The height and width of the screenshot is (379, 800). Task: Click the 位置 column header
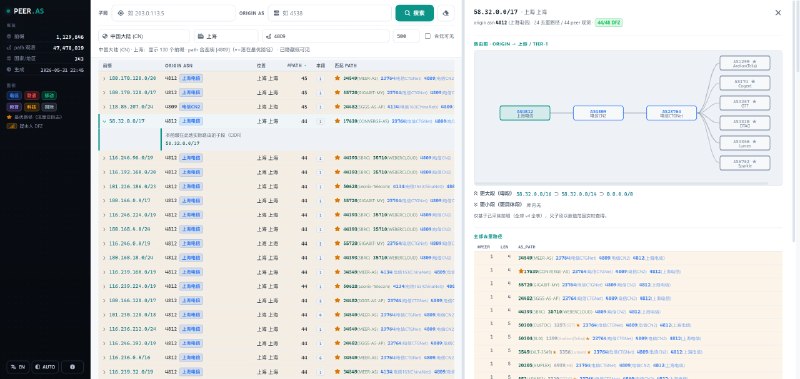(x=261, y=66)
